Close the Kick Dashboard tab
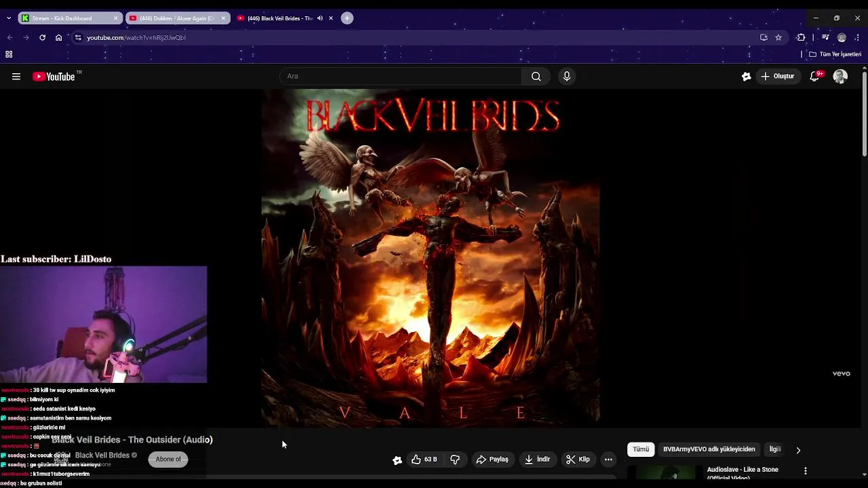This screenshot has width=868, height=488. click(116, 18)
